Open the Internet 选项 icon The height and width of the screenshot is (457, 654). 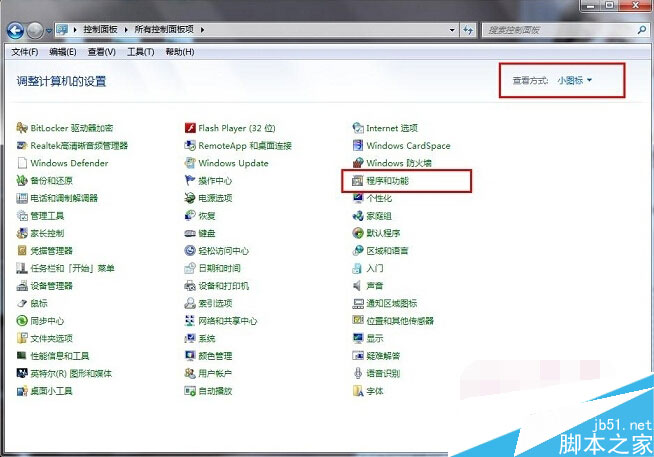coord(358,128)
